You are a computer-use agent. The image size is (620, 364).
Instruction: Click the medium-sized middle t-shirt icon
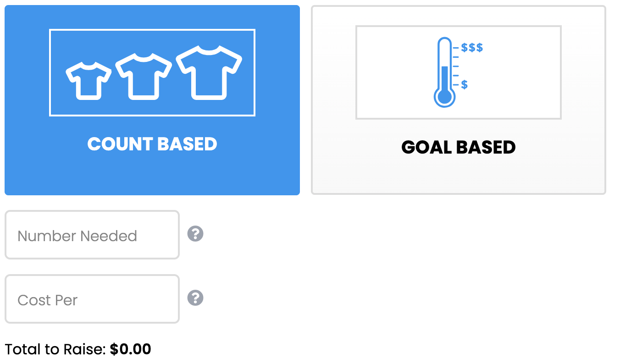pos(143,76)
